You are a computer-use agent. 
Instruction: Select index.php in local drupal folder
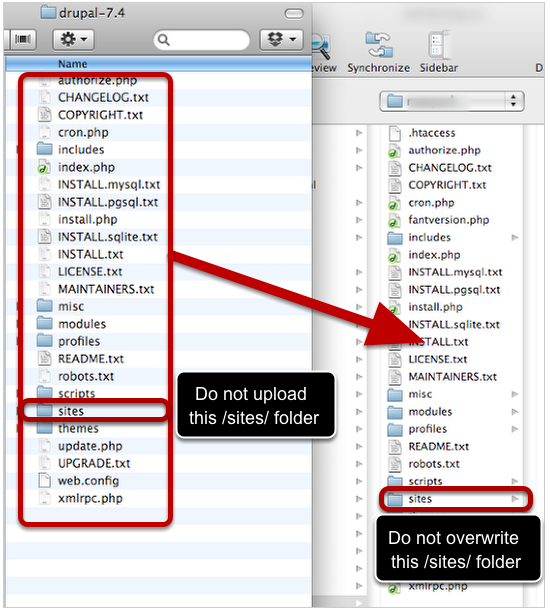tap(86, 167)
